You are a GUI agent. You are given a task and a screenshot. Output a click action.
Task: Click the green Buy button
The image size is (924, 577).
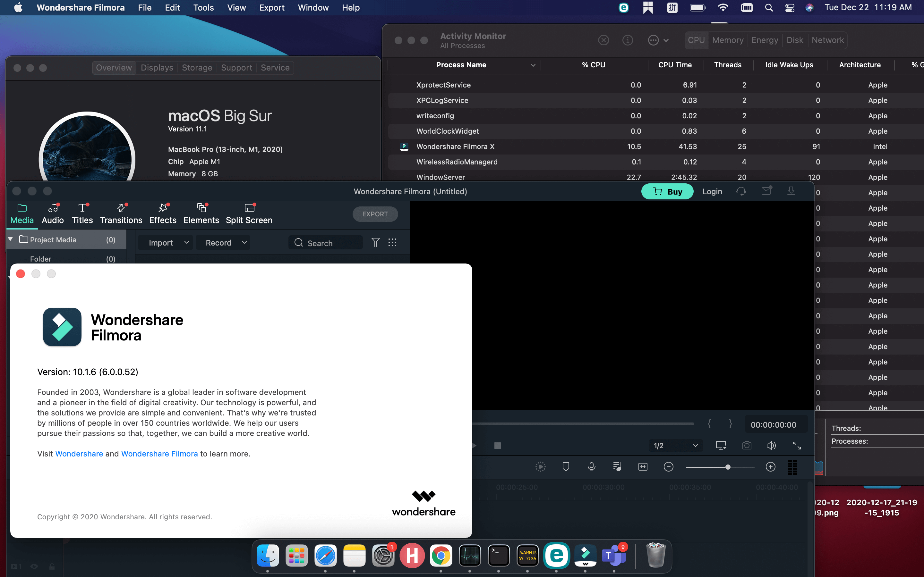667,192
